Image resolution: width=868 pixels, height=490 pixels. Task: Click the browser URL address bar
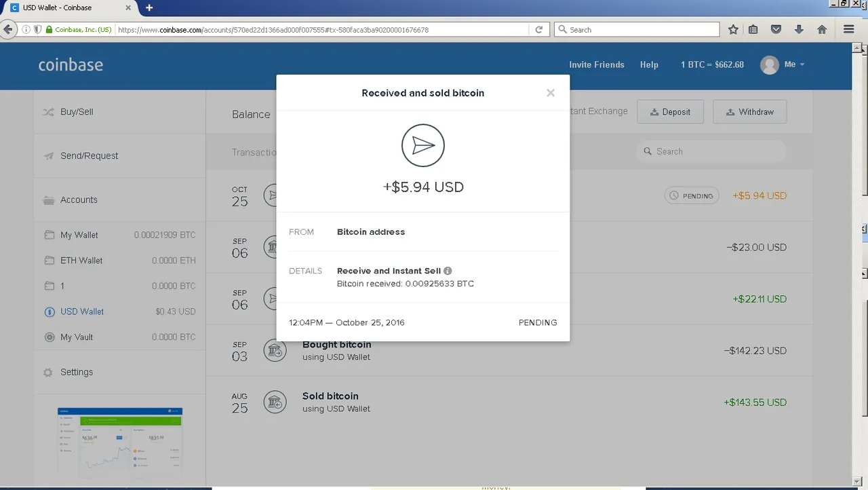coord(322,30)
